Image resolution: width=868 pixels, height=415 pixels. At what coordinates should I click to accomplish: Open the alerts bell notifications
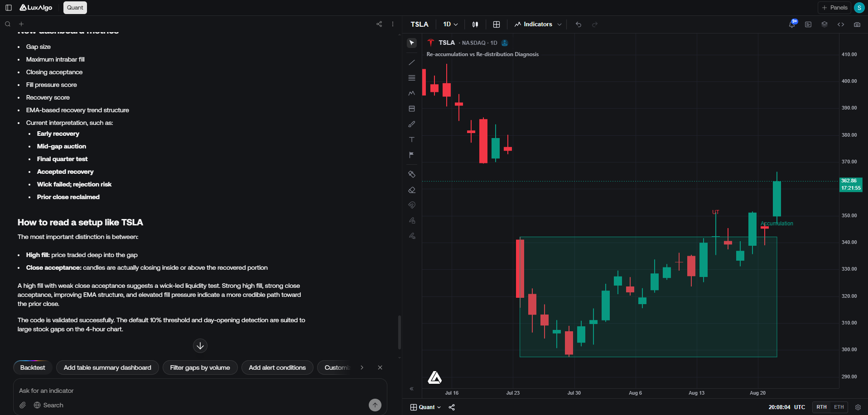792,24
